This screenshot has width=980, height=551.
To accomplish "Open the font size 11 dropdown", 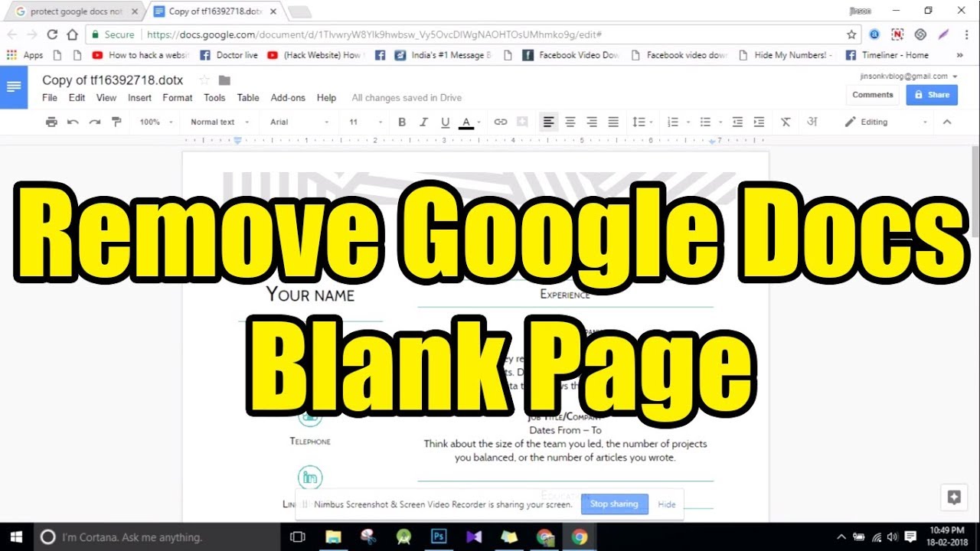I will tap(365, 122).
